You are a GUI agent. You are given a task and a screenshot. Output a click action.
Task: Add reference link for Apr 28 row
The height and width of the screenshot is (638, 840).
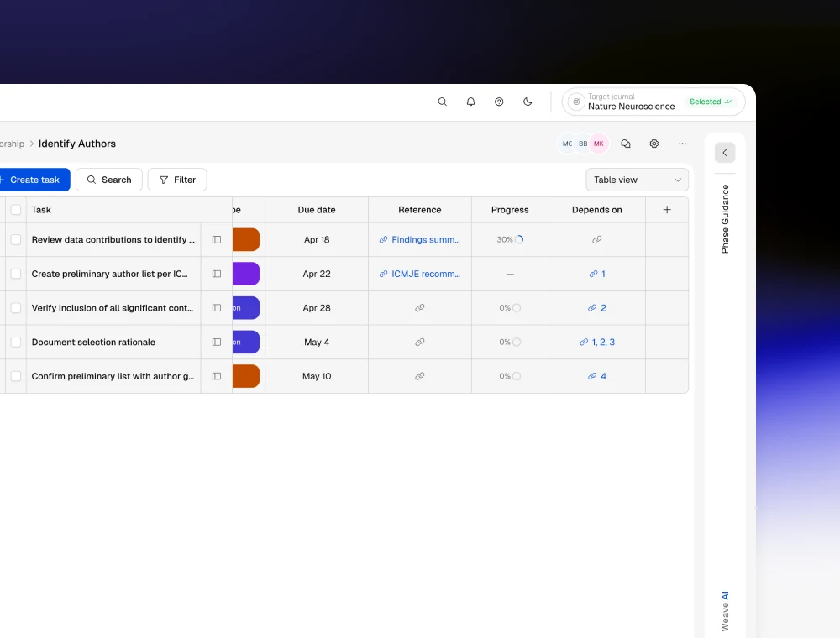(x=419, y=308)
